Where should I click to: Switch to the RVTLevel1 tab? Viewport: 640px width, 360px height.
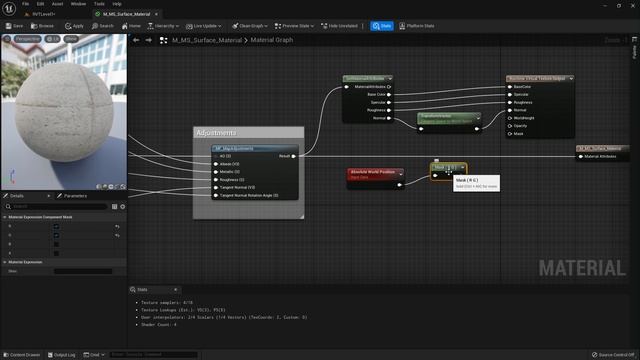click(x=43, y=14)
